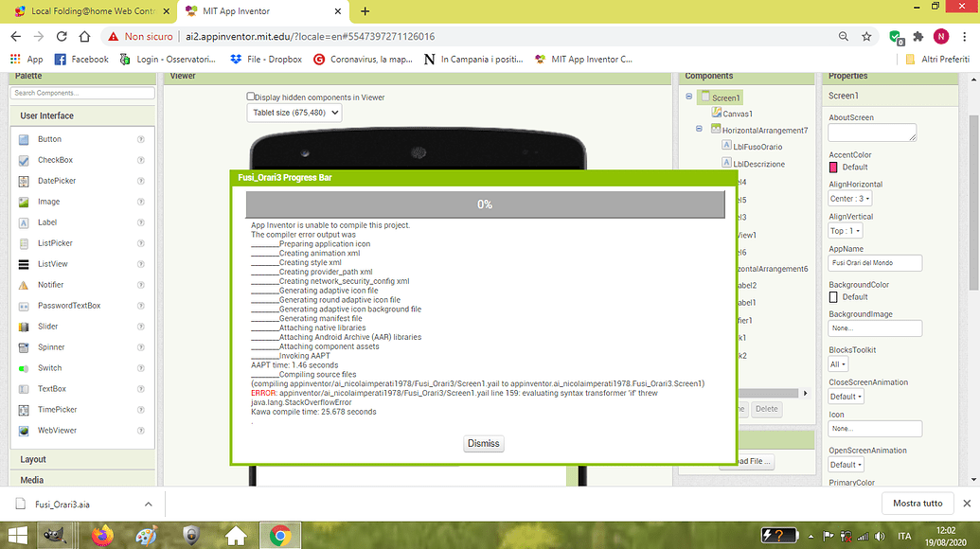
Task: Open BlocksToolkit All dropdown
Action: (838, 364)
